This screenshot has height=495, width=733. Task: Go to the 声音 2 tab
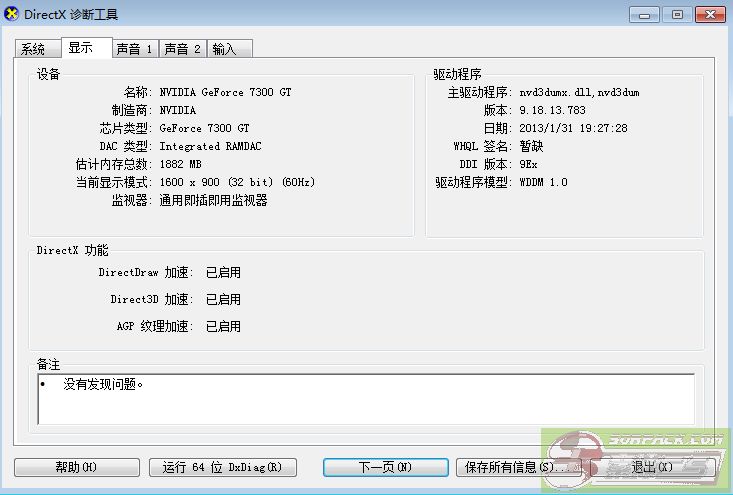(x=182, y=49)
